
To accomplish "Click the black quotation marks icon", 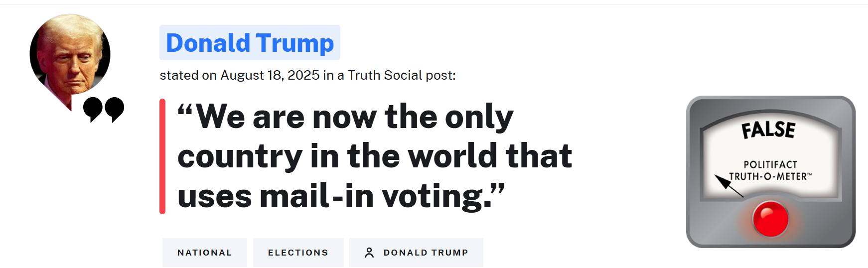I will (103, 109).
